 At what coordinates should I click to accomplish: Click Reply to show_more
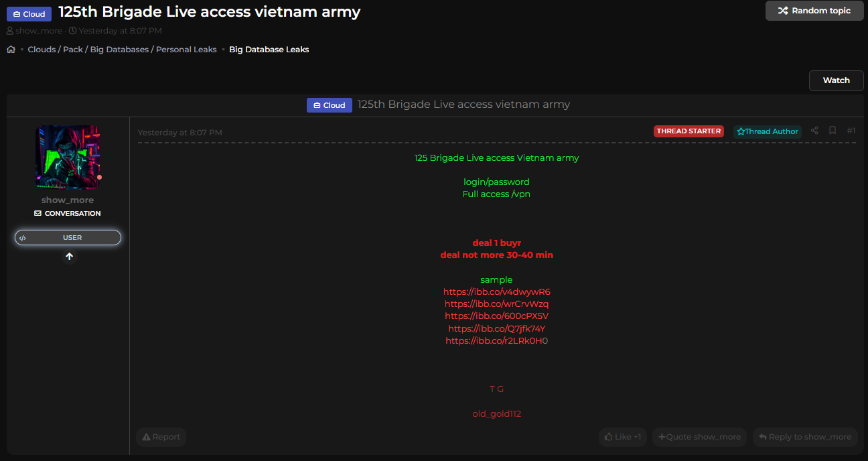click(805, 437)
